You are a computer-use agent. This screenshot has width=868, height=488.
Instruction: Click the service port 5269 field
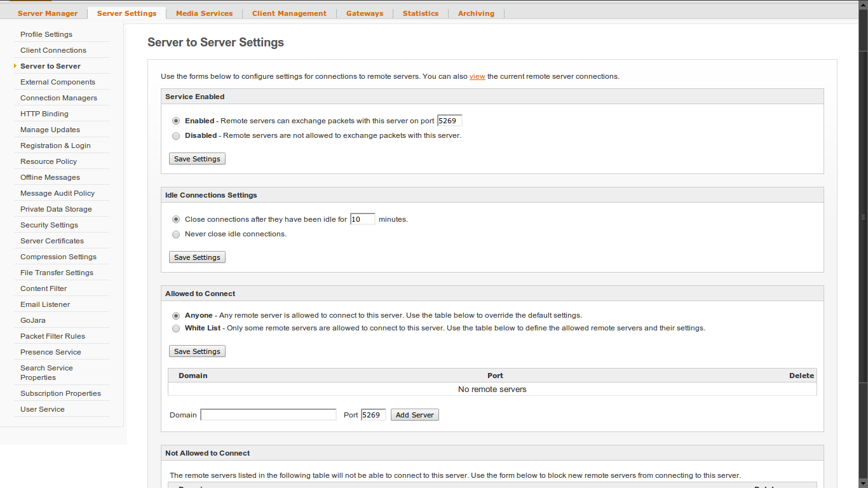pyautogui.click(x=450, y=121)
